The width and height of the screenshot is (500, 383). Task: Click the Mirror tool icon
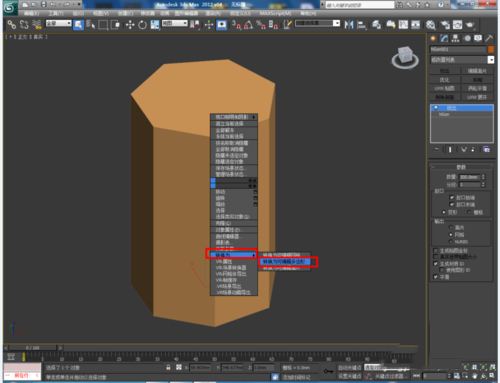pyautogui.click(x=349, y=25)
